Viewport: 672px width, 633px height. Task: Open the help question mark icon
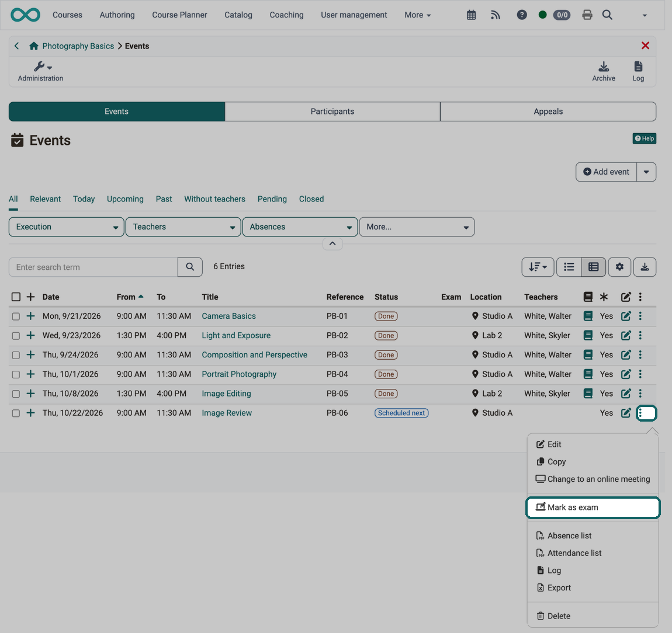[522, 15]
